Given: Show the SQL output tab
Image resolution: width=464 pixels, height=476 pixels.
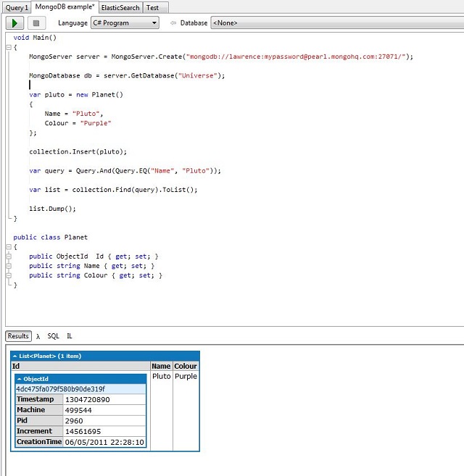Looking at the screenshot, I should click(x=53, y=336).
